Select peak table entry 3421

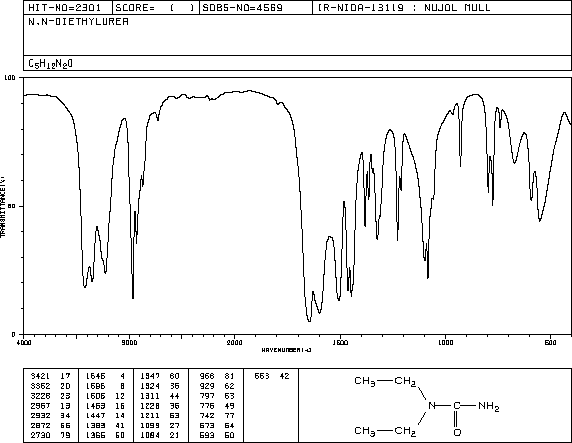click(40, 376)
